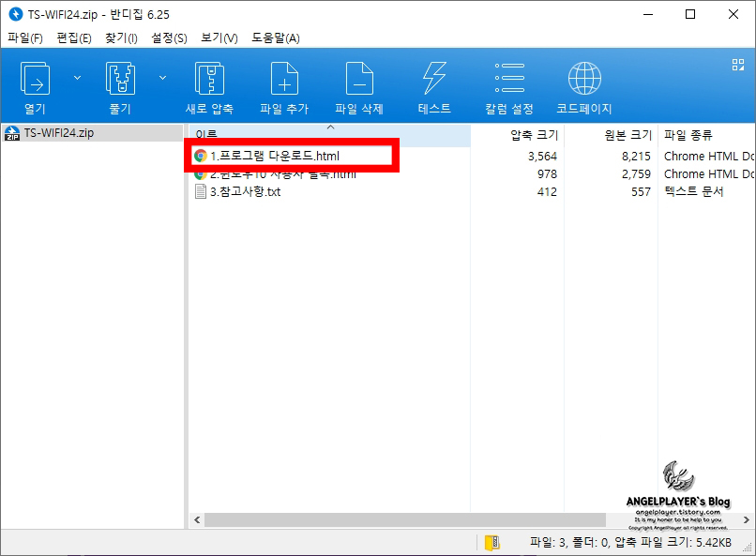756x556 pixels.
Task: Expand the dropdown arrow next to 열기
Action: (x=77, y=78)
